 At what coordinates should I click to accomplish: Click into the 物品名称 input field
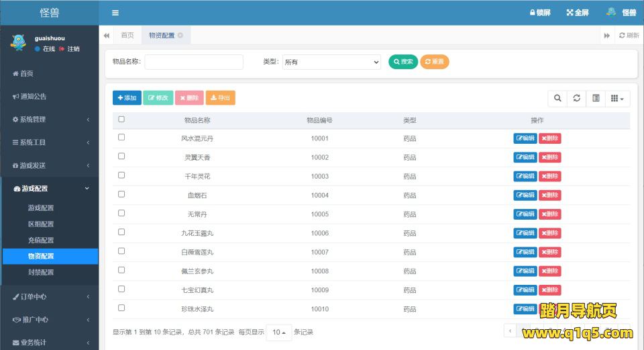click(x=194, y=62)
